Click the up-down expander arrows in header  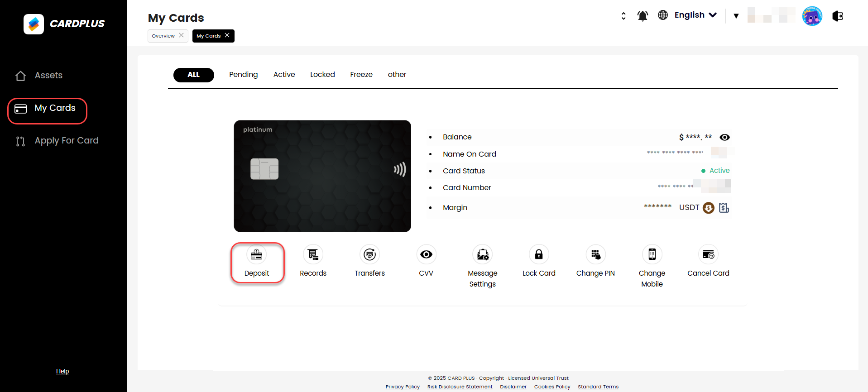click(x=623, y=16)
